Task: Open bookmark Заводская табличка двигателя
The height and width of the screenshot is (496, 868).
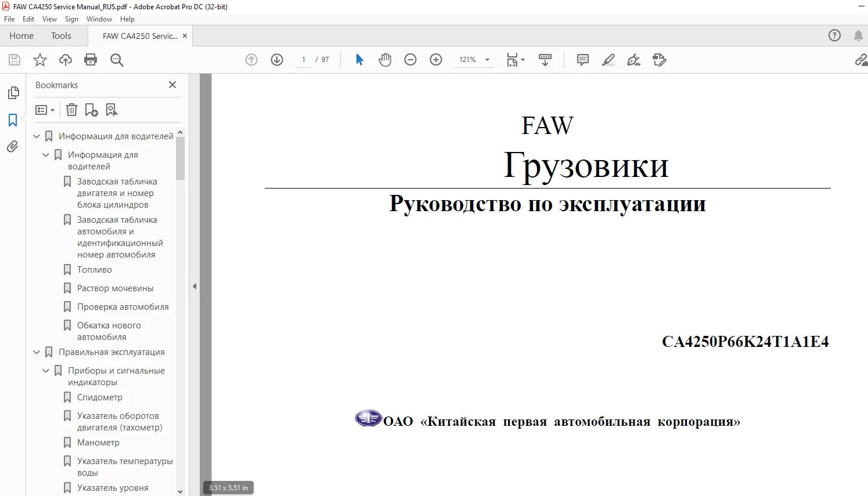Action: [117, 193]
